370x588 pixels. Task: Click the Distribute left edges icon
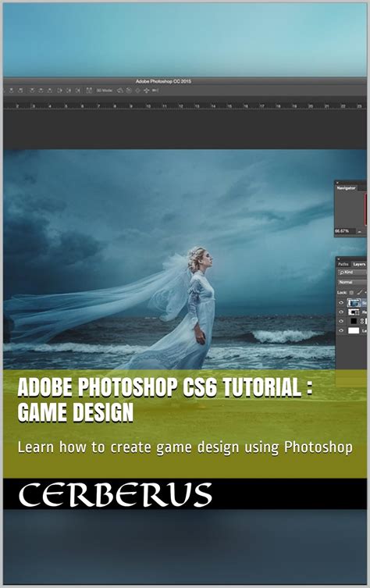tap(60, 91)
